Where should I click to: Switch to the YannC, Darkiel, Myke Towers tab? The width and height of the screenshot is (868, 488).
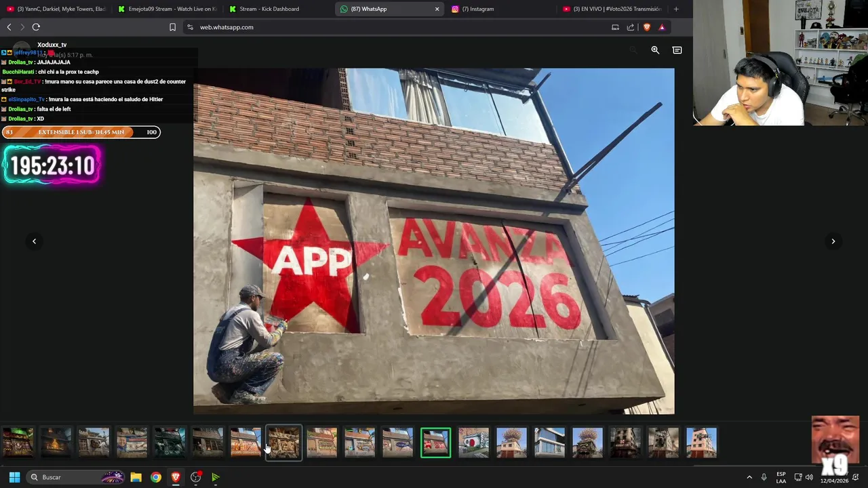coord(56,9)
